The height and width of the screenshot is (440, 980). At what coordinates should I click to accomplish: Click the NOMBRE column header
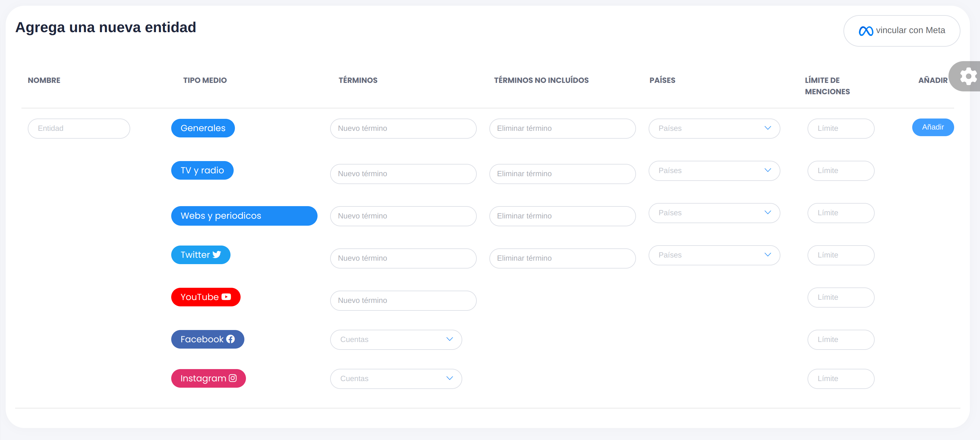point(44,80)
